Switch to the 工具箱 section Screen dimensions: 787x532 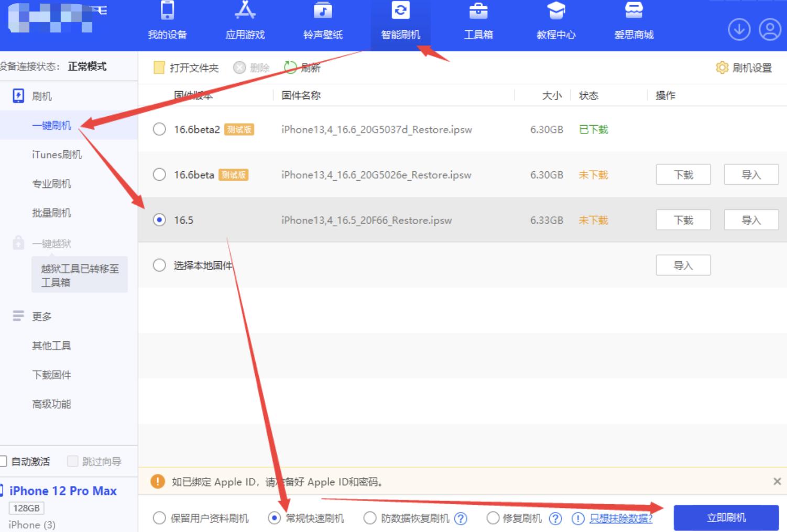pos(478,21)
